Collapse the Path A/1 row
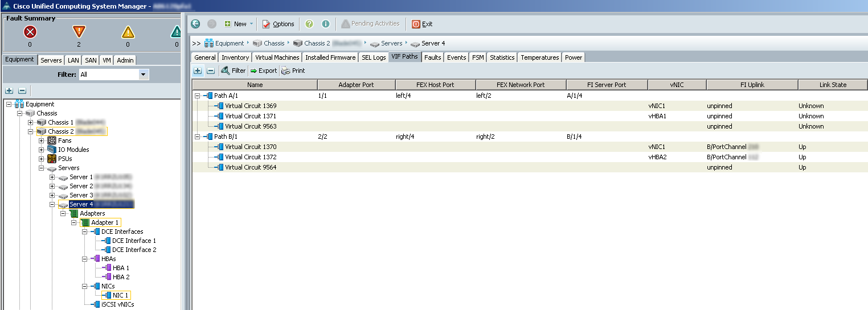 point(197,96)
